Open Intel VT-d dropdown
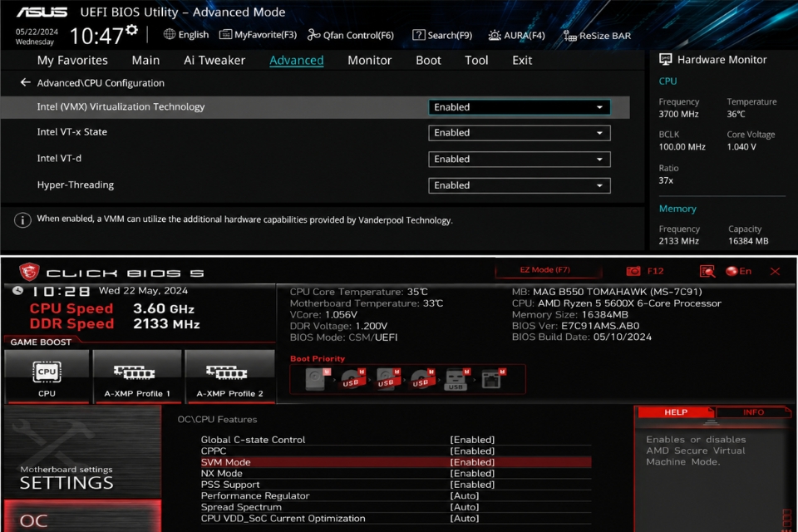This screenshot has width=798, height=532. (519, 160)
